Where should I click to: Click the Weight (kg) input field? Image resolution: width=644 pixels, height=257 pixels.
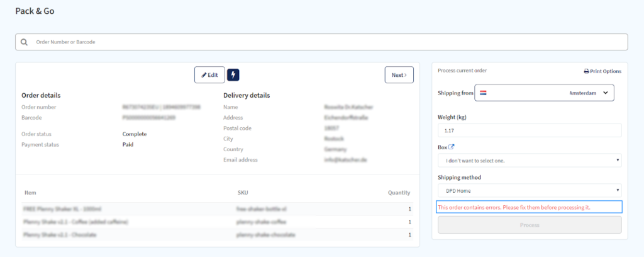[530, 130]
